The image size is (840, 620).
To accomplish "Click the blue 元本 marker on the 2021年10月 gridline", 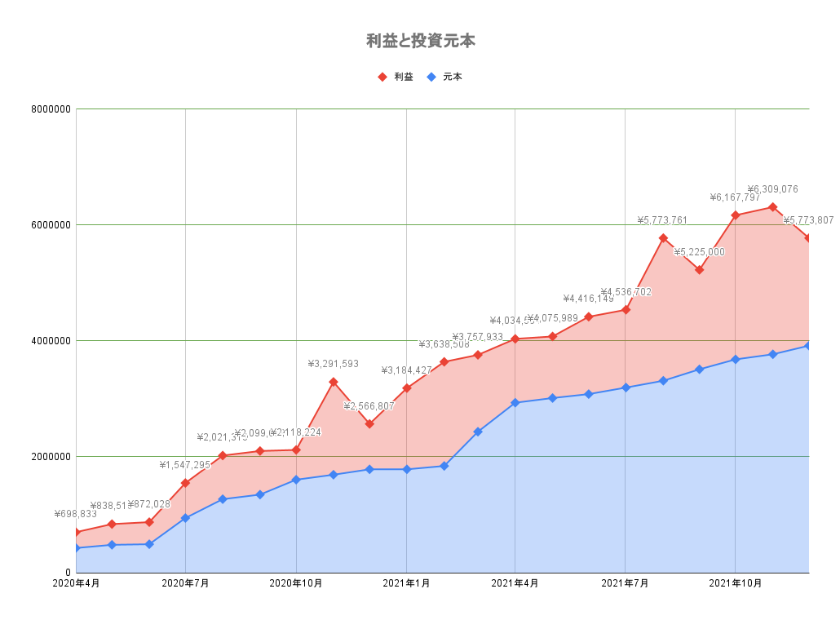I will (735, 360).
